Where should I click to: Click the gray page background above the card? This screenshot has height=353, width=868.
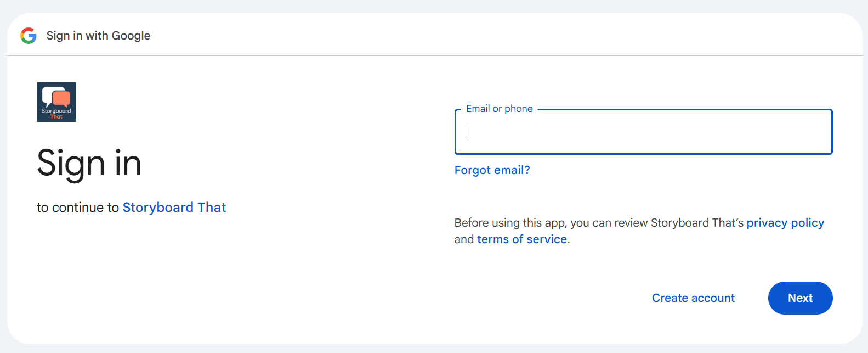[x=434, y=5]
